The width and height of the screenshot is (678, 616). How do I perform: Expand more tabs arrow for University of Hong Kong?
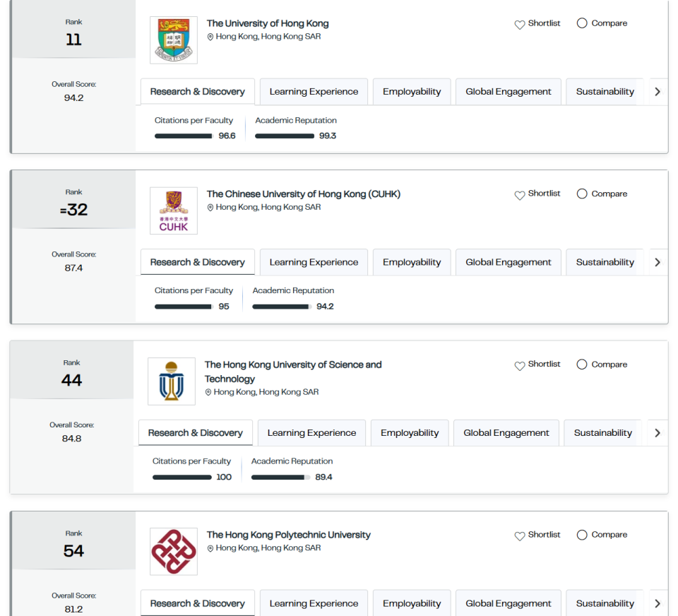coord(658,92)
